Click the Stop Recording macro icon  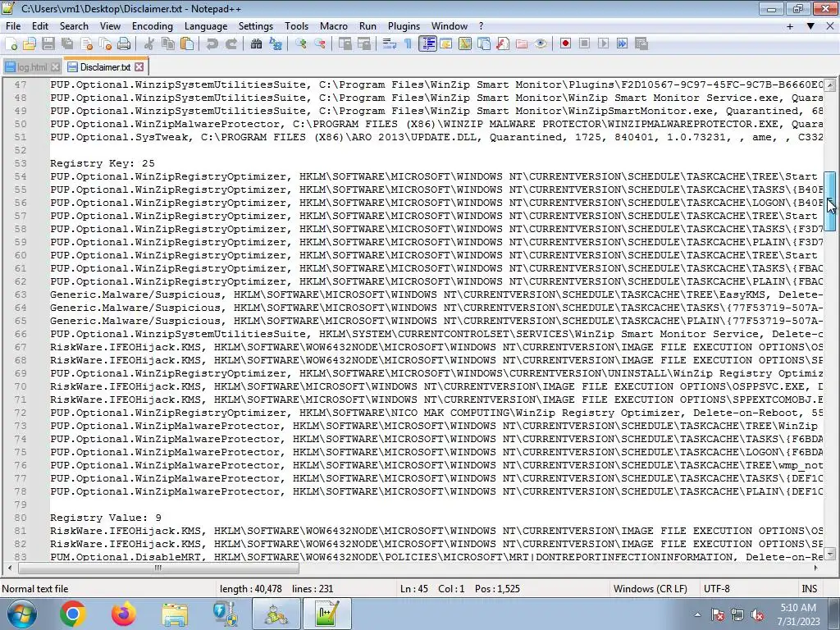click(584, 44)
